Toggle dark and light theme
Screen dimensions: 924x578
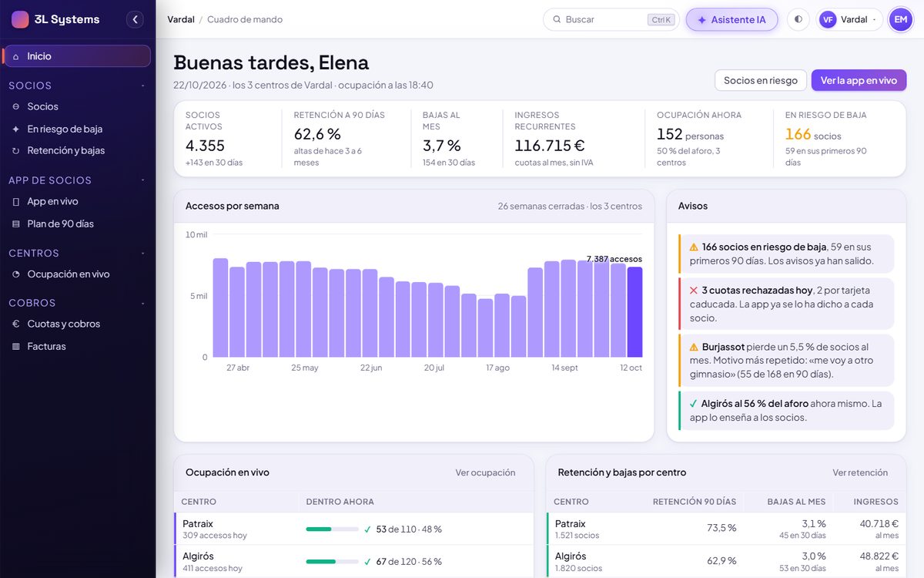point(798,19)
